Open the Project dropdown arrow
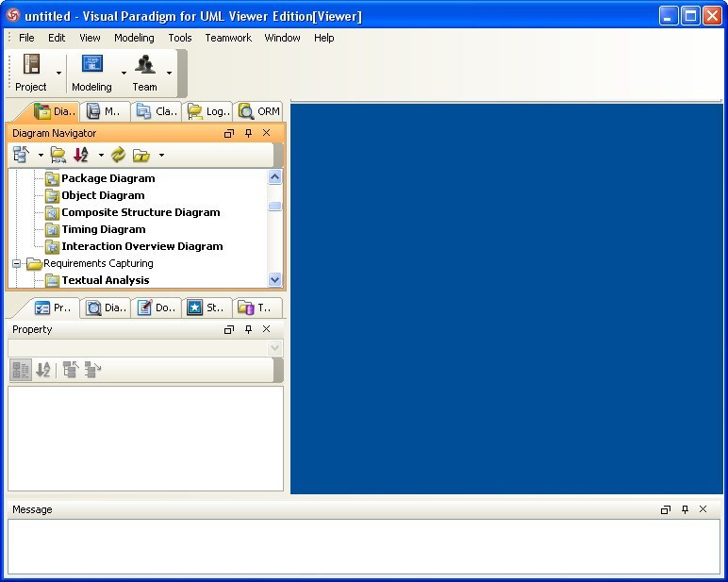This screenshot has height=582, width=728. coord(59,73)
